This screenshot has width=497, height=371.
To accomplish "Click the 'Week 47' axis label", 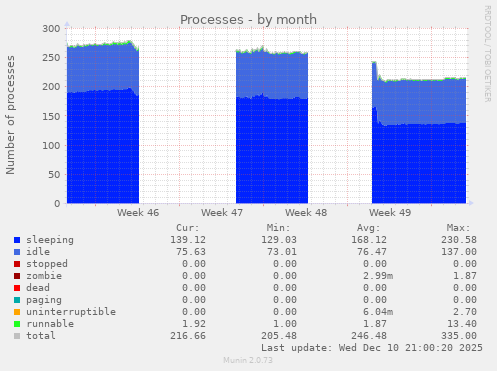I will [x=222, y=213].
